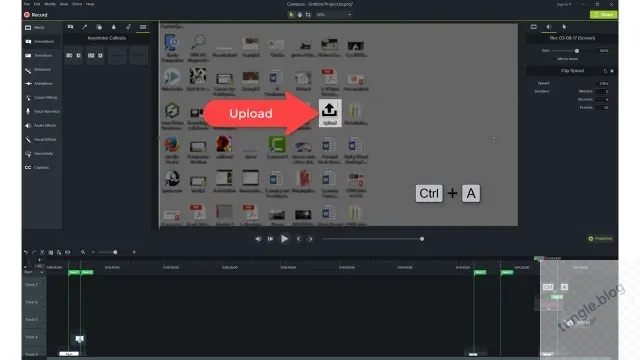Open the Behaviors panel in sidebar
This screenshot has width=640, height=360.
pyautogui.click(x=38, y=70)
